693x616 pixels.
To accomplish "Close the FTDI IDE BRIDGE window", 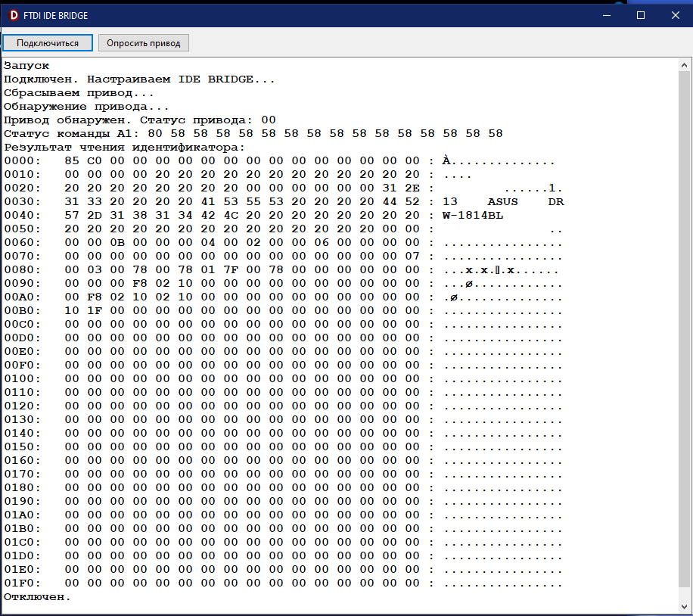I will coord(676,15).
